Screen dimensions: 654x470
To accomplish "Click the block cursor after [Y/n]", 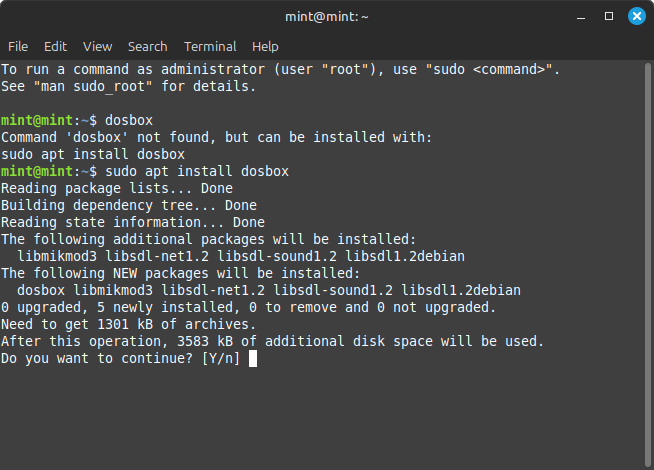I will pos(253,358).
